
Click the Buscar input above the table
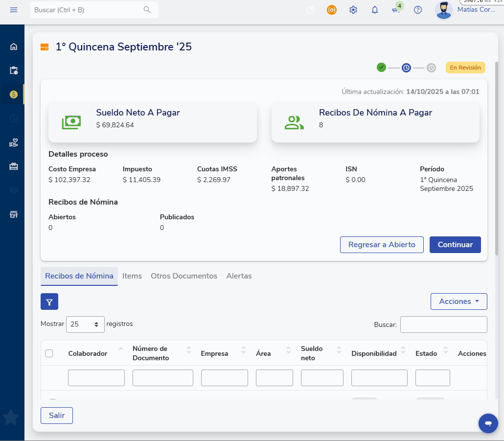pyautogui.click(x=443, y=325)
